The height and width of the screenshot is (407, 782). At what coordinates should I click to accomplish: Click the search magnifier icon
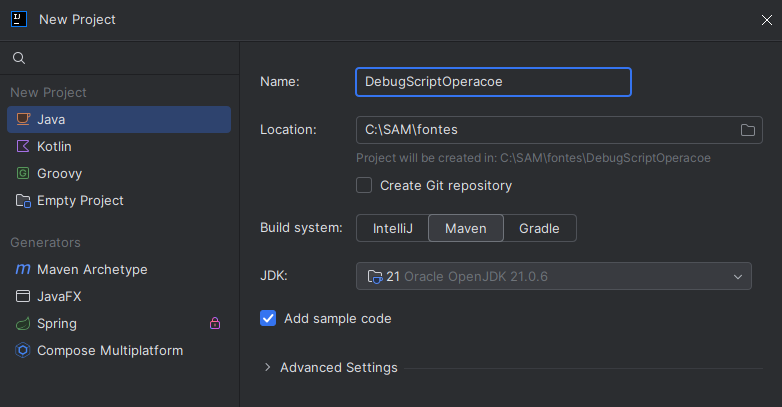(19, 58)
